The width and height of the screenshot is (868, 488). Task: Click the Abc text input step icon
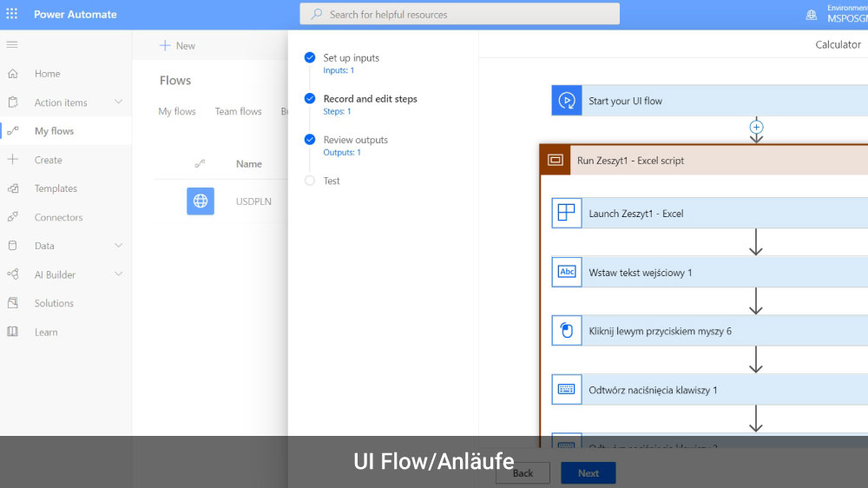(x=566, y=272)
